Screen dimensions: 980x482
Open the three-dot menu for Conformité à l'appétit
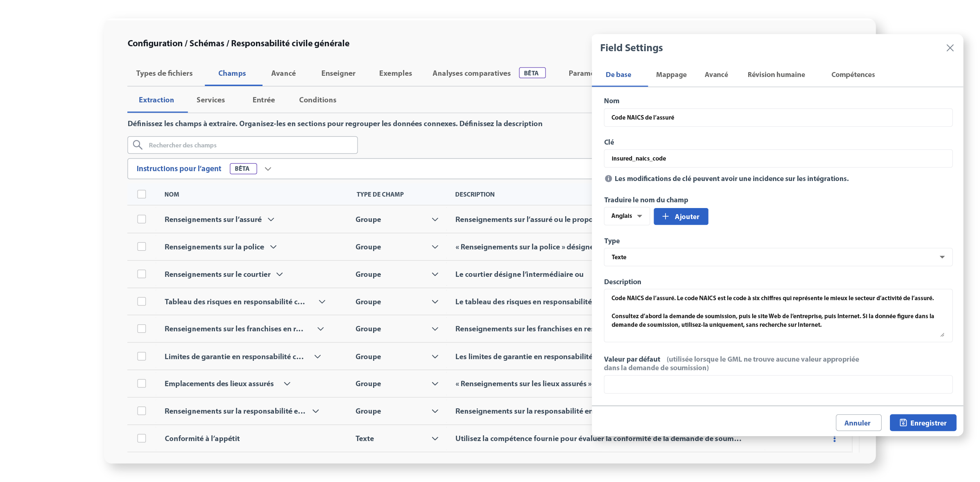tap(834, 439)
